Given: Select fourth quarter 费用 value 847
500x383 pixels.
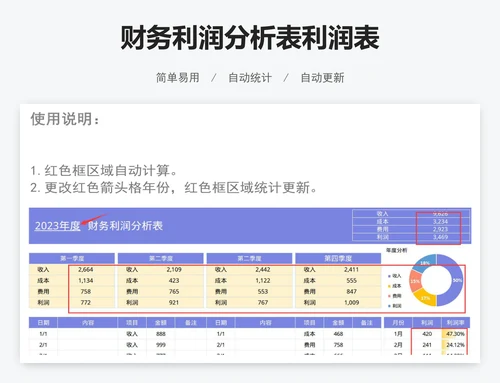Looking at the screenshot, I should coord(351,292).
